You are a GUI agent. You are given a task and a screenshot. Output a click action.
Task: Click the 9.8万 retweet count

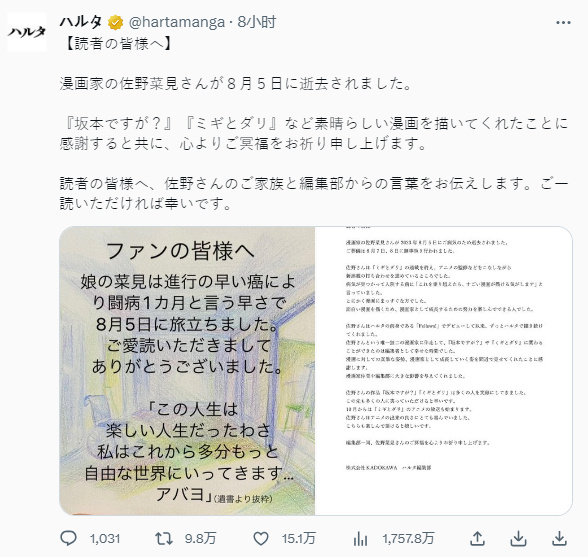tap(200, 539)
